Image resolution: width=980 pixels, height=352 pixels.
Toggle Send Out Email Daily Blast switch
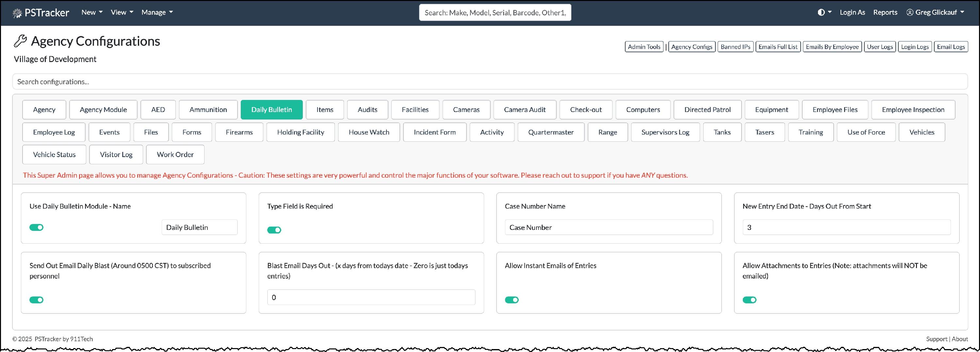pos(37,300)
